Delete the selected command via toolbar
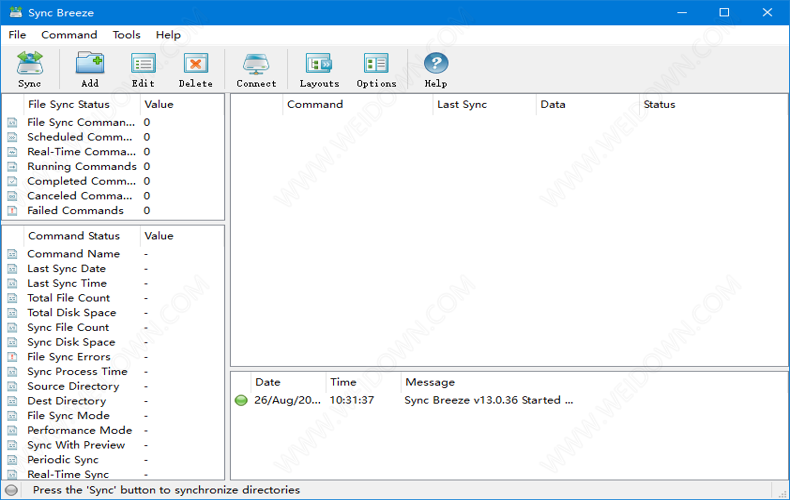This screenshot has width=790, height=500. pyautogui.click(x=195, y=69)
